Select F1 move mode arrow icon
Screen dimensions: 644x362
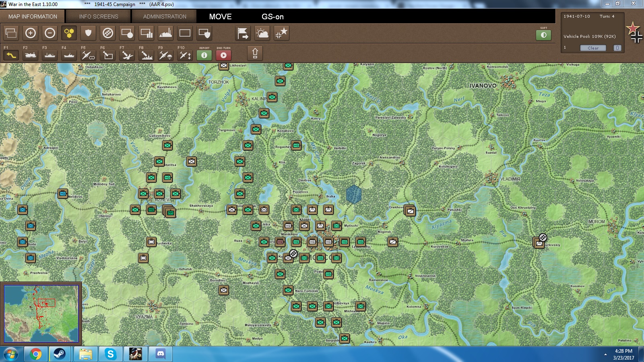[x=11, y=55]
